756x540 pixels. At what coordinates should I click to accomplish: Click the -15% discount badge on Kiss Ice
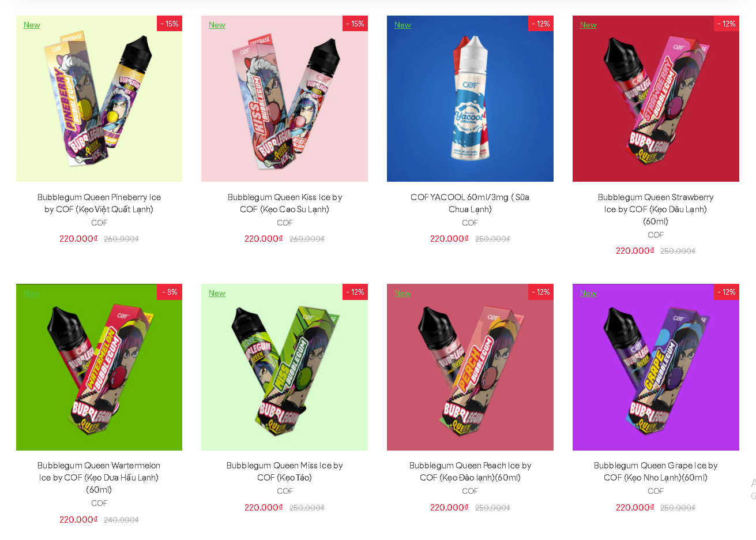(355, 24)
